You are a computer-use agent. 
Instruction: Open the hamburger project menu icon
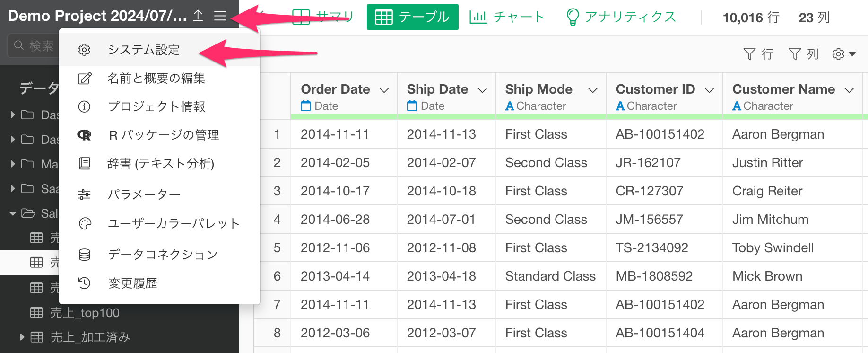click(x=220, y=16)
